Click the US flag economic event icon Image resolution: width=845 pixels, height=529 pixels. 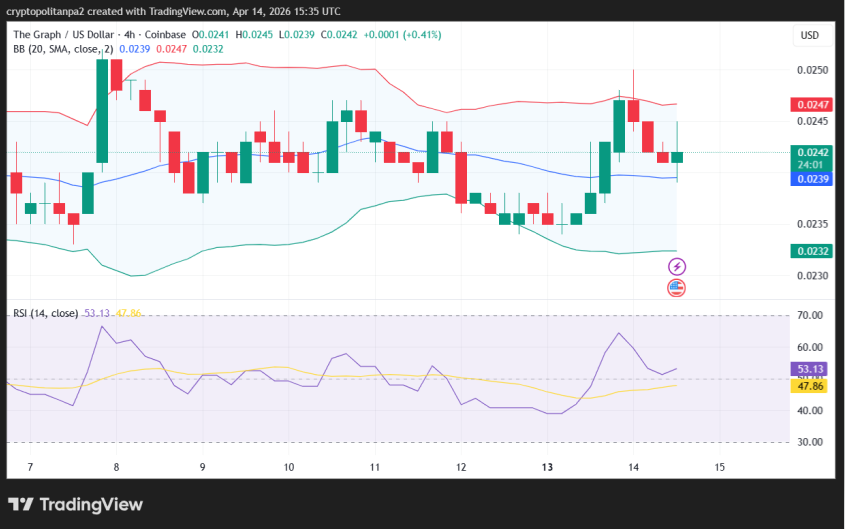677,288
